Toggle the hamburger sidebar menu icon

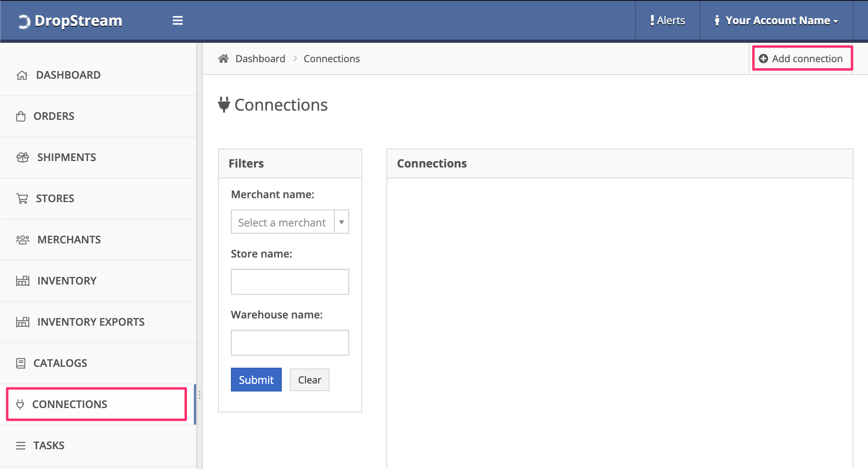(178, 21)
